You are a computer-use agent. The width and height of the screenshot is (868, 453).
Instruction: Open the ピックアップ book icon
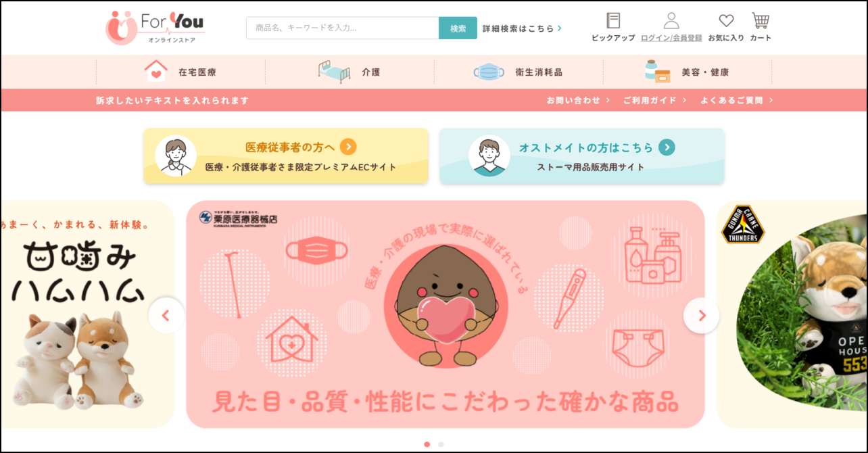coord(613,20)
